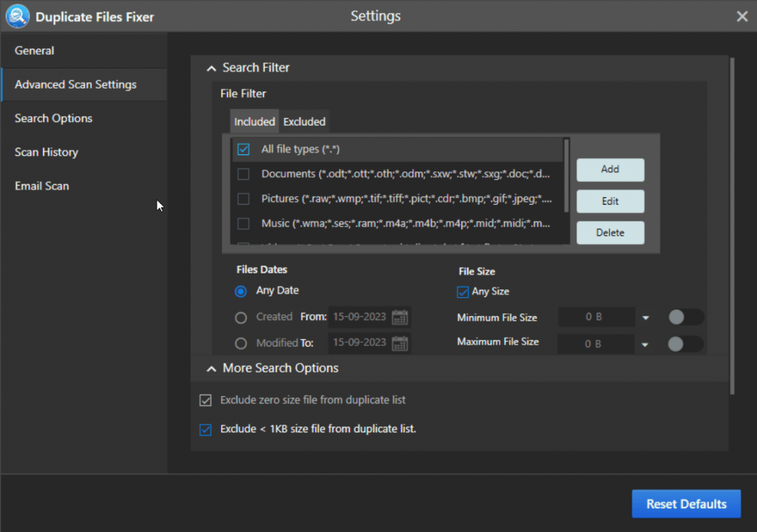Enable the Maximum File Size toggle switch
Image resolution: width=757 pixels, height=532 pixels.
point(685,342)
